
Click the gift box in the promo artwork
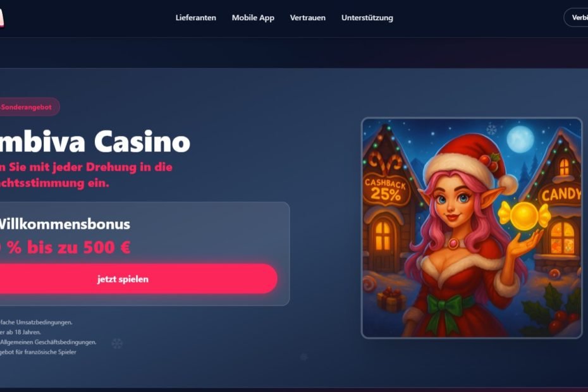pyautogui.click(x=391, y=299)
